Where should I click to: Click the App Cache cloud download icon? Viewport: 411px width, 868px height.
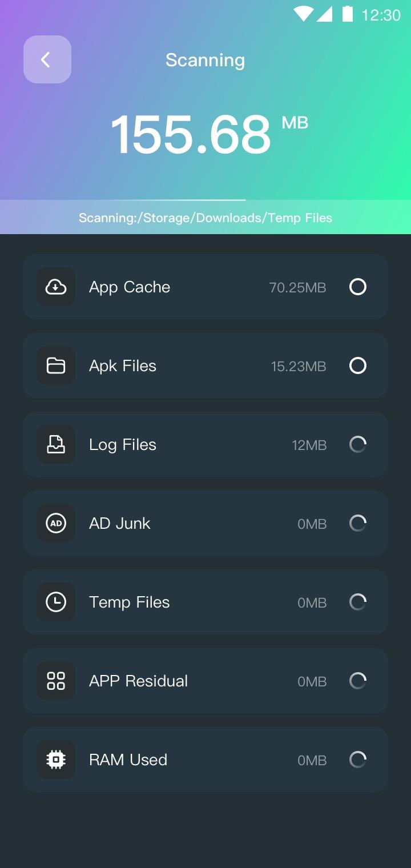(x=56, y=287)
